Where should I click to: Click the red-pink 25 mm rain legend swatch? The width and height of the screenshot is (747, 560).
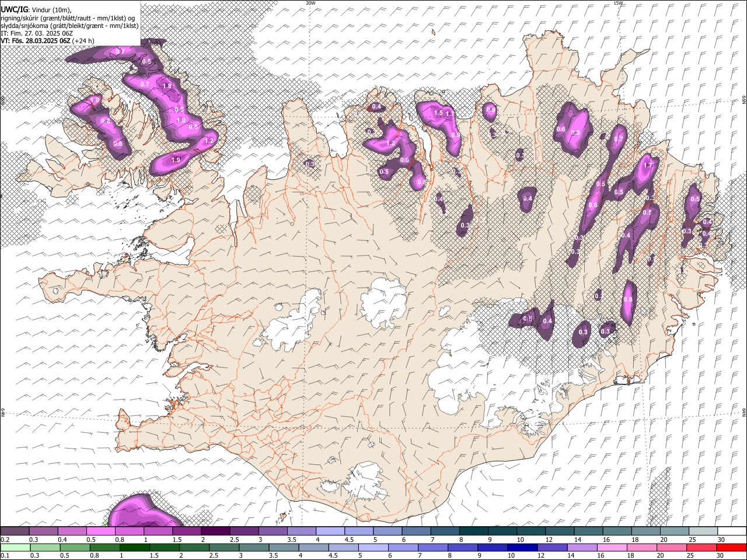coord(701,548)
